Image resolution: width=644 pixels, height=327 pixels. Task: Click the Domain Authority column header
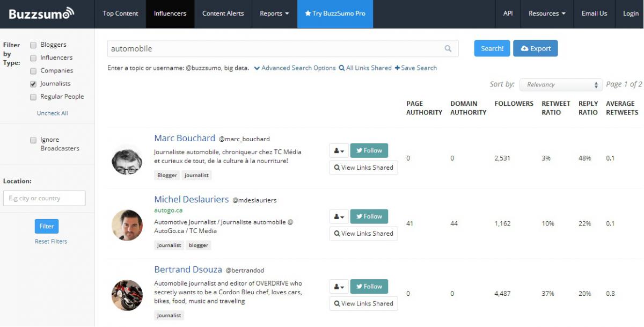pyautogui.click(x=469, y=108)
